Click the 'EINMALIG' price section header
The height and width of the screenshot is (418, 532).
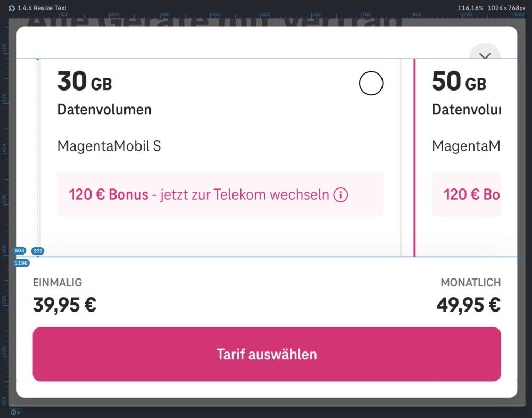[57, 283]
